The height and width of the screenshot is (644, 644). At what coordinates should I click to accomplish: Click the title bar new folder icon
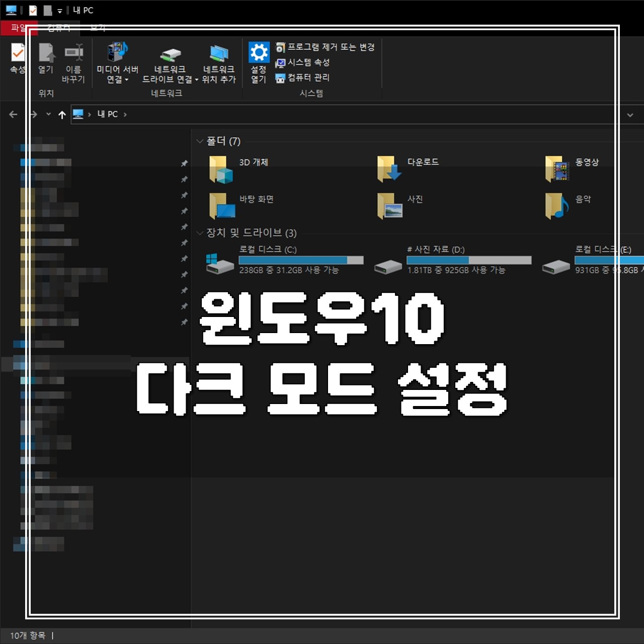pos(48,10)
